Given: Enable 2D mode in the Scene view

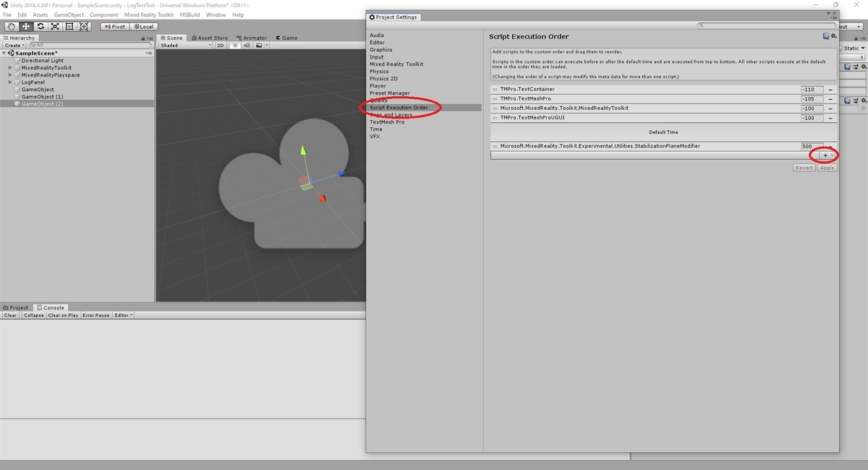Looking at the screenshot, I should (220, 44).
